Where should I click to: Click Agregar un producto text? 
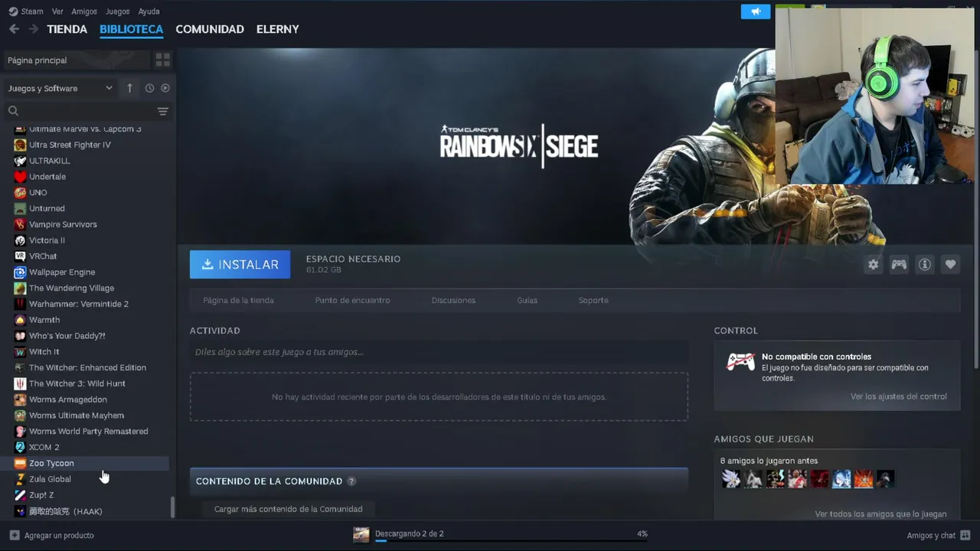click(59, 535)
